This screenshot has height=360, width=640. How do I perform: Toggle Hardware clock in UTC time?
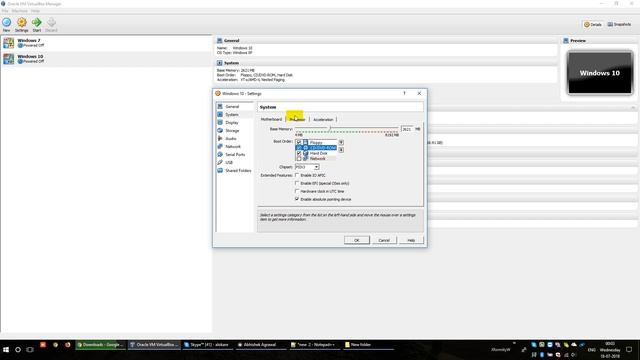click(297, 191)
